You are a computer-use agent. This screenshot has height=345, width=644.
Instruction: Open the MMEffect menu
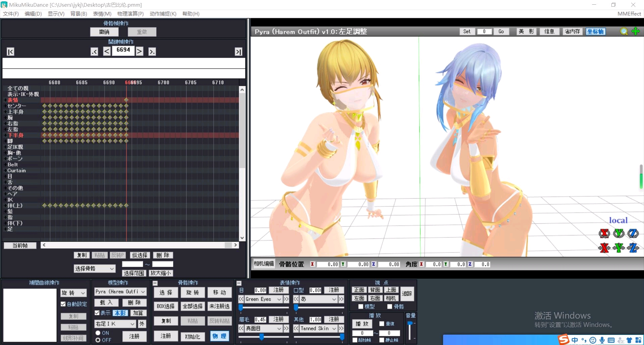click(x=629, y=14)
